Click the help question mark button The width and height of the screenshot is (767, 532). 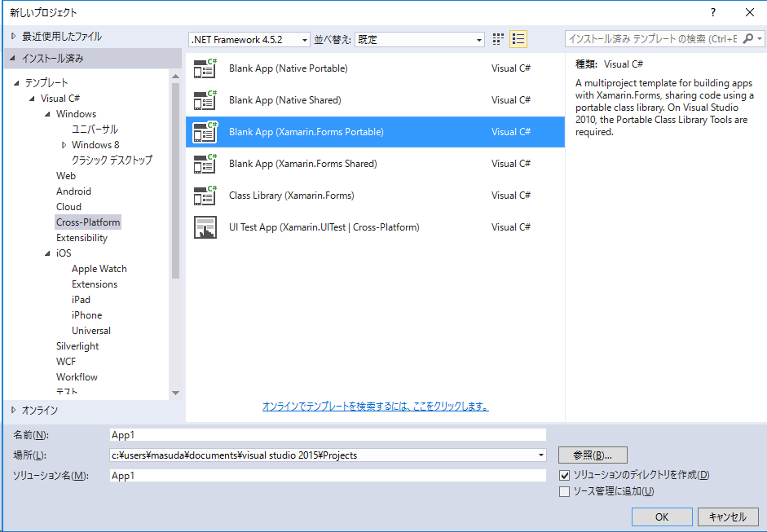pyautogui.click(x=712, y=12)
